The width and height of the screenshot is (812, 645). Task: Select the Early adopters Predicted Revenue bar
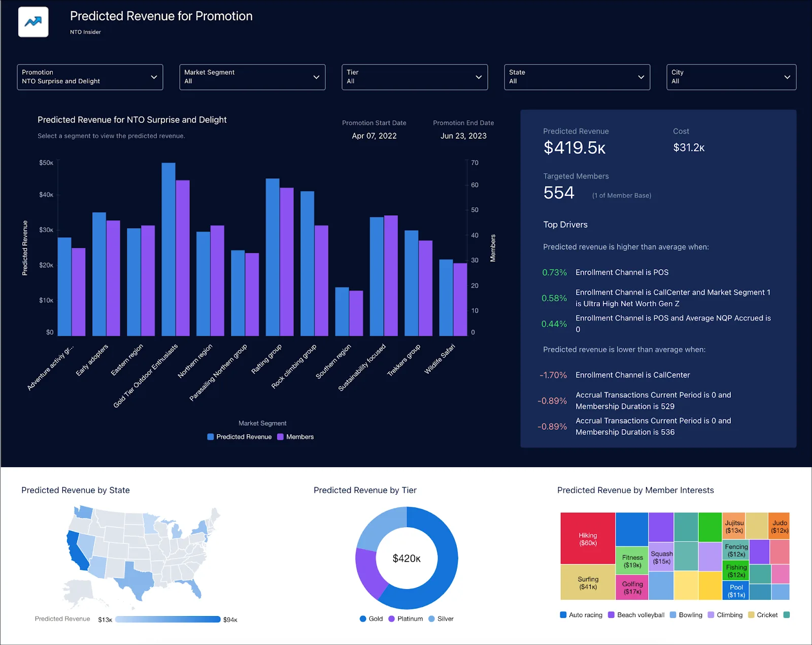pyautogui.click(x=99, y=274)
